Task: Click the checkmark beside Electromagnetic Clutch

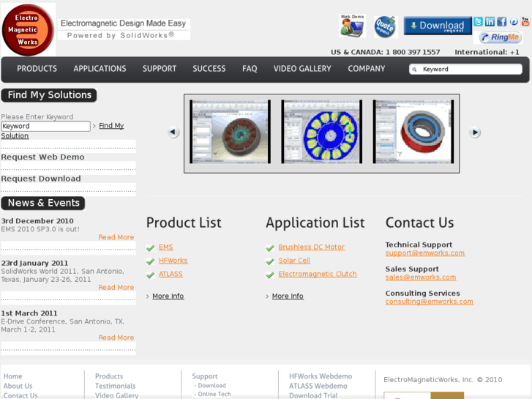Action: 270,275
